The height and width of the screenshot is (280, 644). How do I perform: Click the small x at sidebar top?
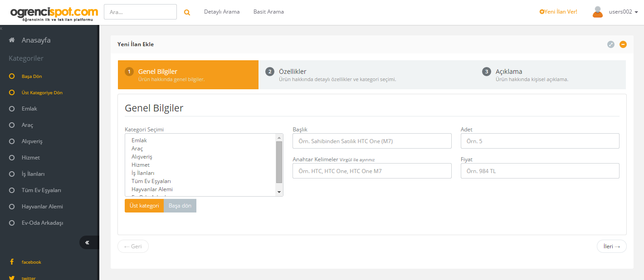pyautogui.click(x=1, y=28)
